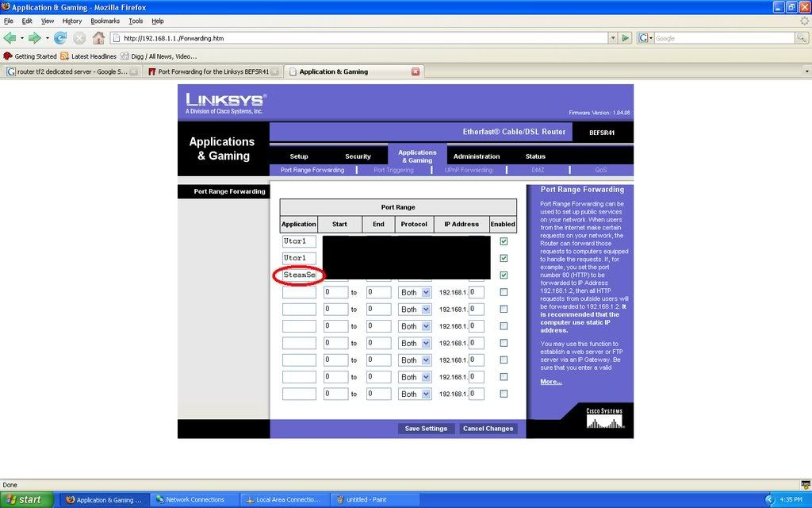Reload the page with the Refresh icon
Image resolution: width=812 pixels, height=508 pixels.
click(x=60, y=38)
